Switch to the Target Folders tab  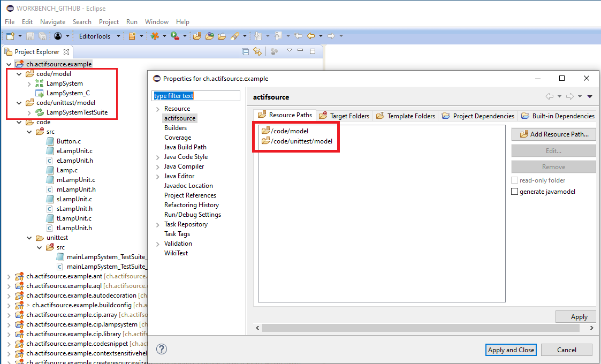[346, 115]
